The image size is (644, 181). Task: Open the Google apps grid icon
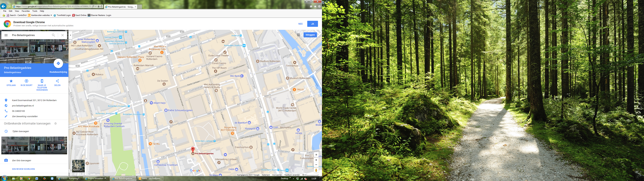(x=299, y=35)
